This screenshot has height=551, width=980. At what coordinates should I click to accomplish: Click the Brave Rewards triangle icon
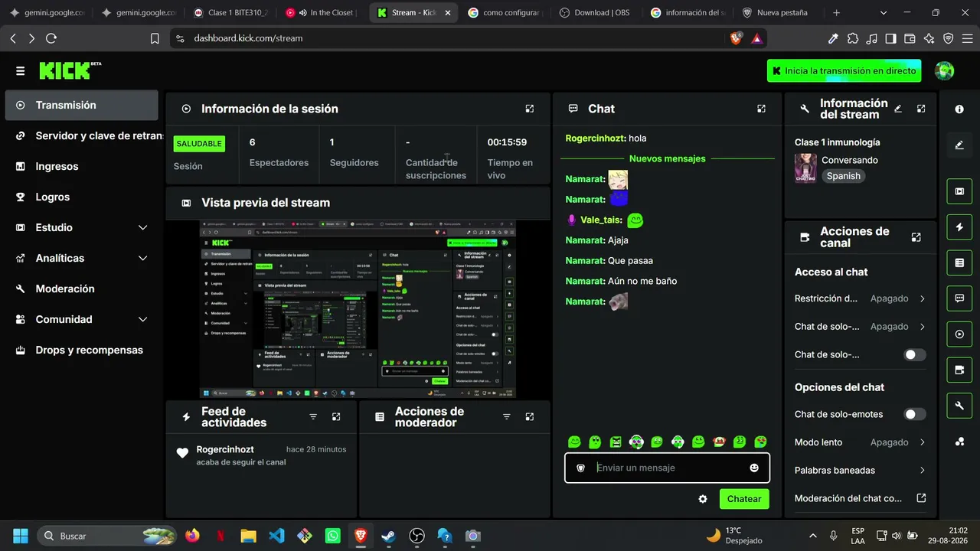point(756,38)
